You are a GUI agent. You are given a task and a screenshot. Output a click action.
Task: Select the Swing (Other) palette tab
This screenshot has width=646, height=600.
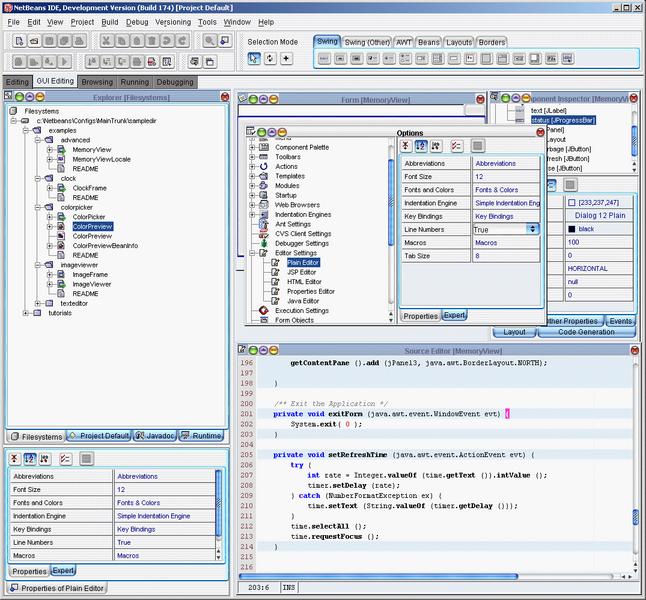tap(367, 42)
